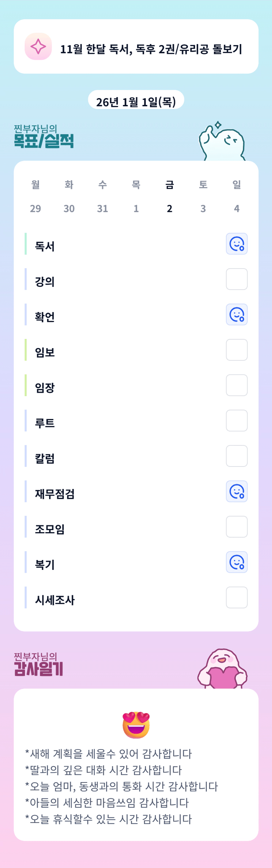Click the pink sparkle star icon
The image size is (272, 868).
coord(38,46)
